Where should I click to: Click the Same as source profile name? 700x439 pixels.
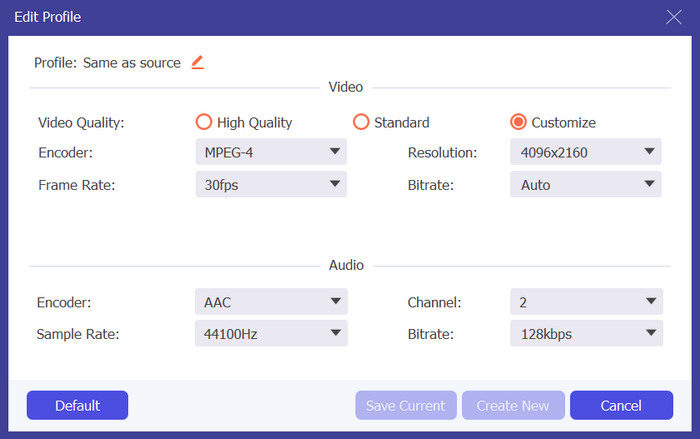tap(132, 63)
